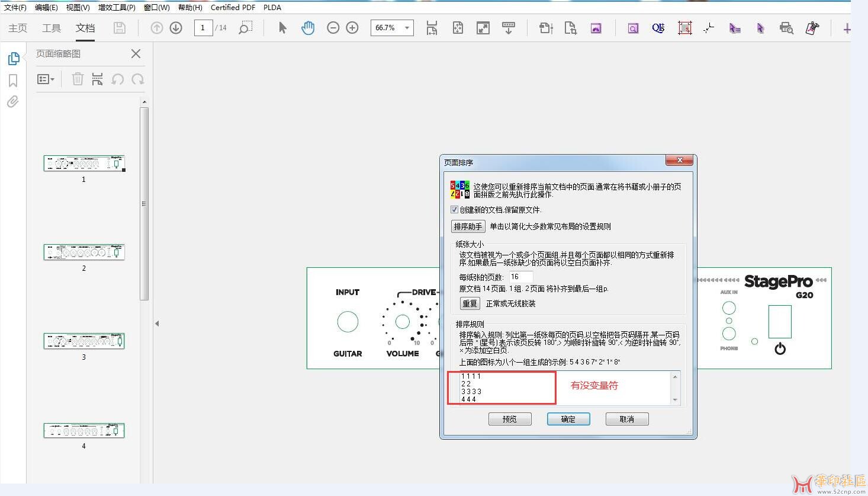Open the print preview icon
Image resolution: width=868 pixels, height=496 pixels.
(x=786, y=28)
